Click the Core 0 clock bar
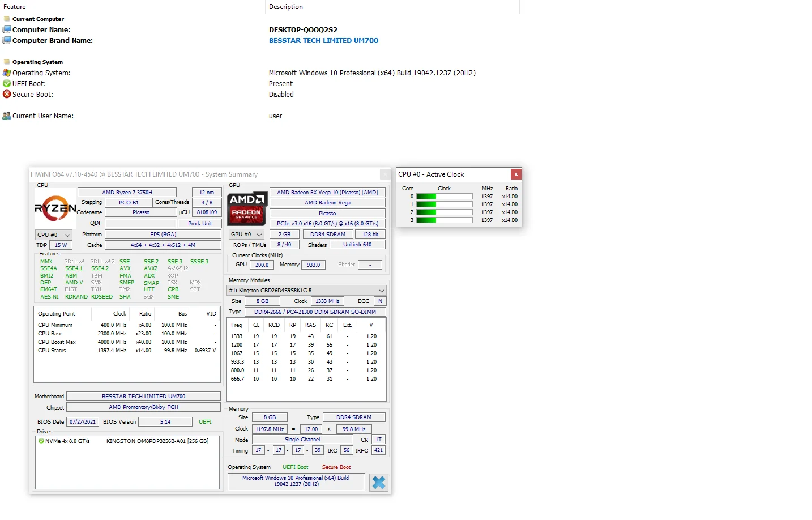This screenshot has height=520, width=812. coord(445,197)
